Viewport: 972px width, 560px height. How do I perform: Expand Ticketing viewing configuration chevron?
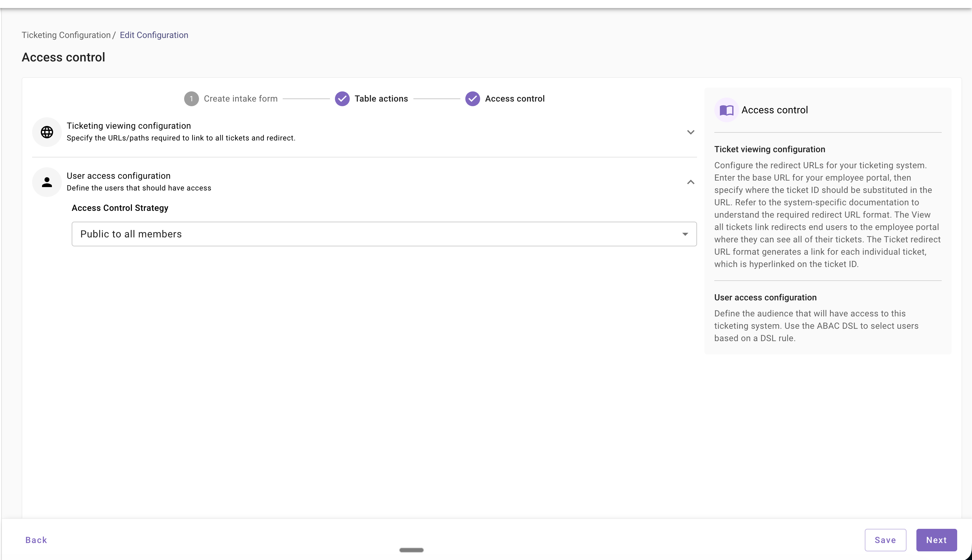pyautogui.click(x=691, y=132)
